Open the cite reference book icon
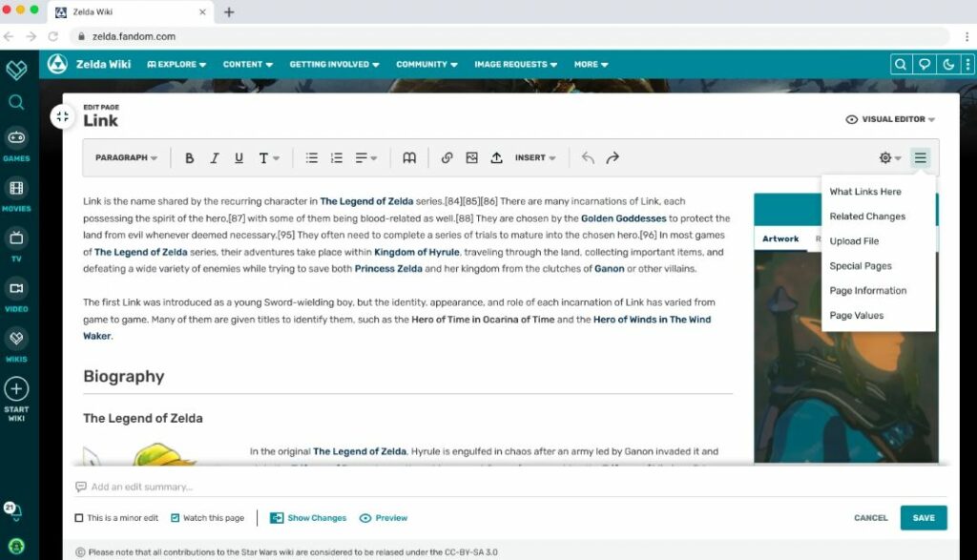 point(409,158)
